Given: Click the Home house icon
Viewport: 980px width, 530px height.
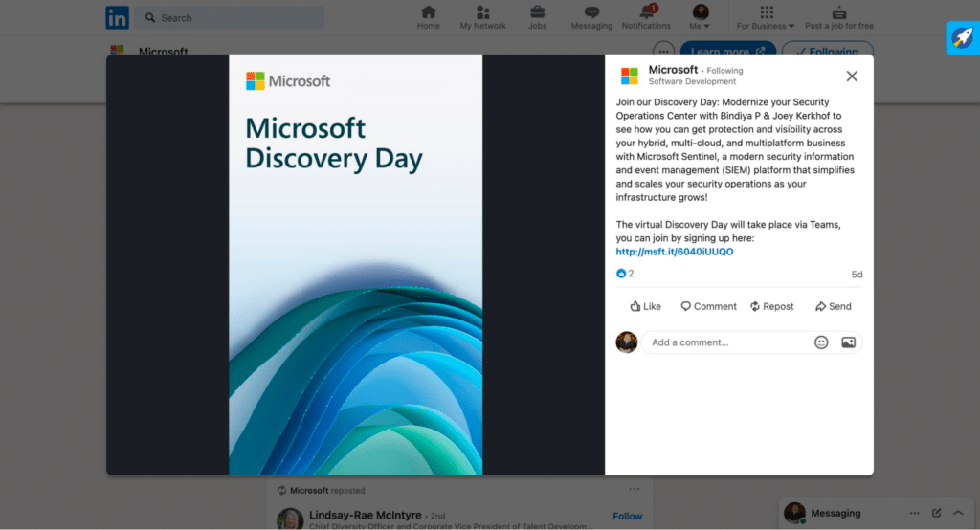Looking at the screenshot, I should [x=428, y=11].
